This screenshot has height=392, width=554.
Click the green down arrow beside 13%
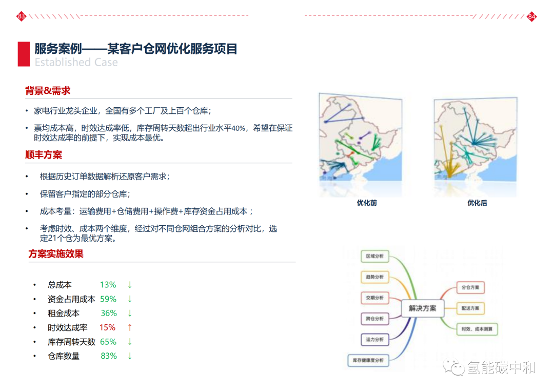(130, 285)
